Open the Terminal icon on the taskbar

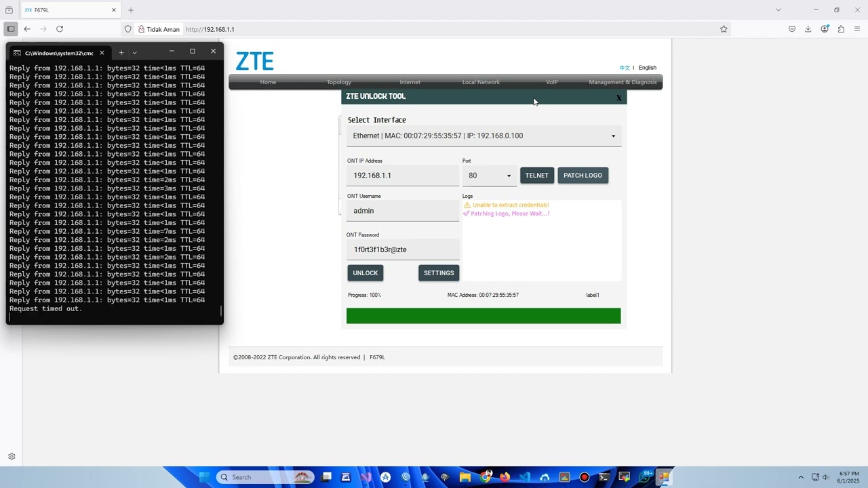[604, 477]
